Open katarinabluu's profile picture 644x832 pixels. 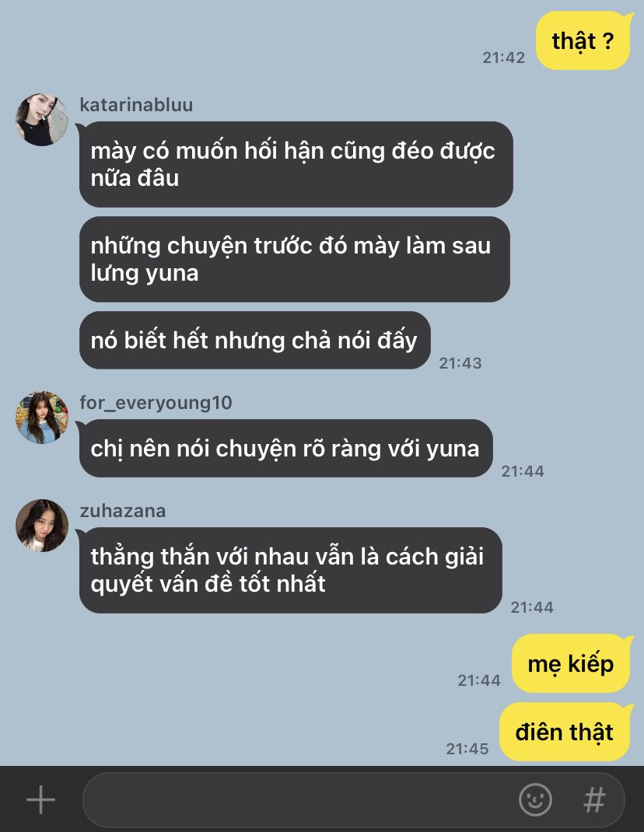coord(42,120)
